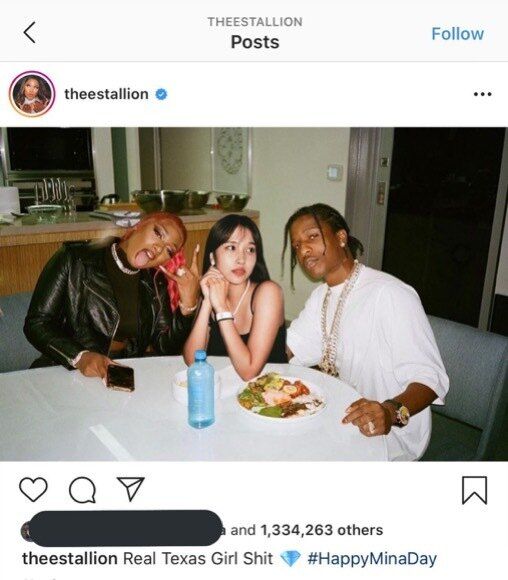Image resolution: width=508 pixels, height=580 pixels.
Task: Tap the small liker avatar beside the redacted name
Action: point(25,531)
